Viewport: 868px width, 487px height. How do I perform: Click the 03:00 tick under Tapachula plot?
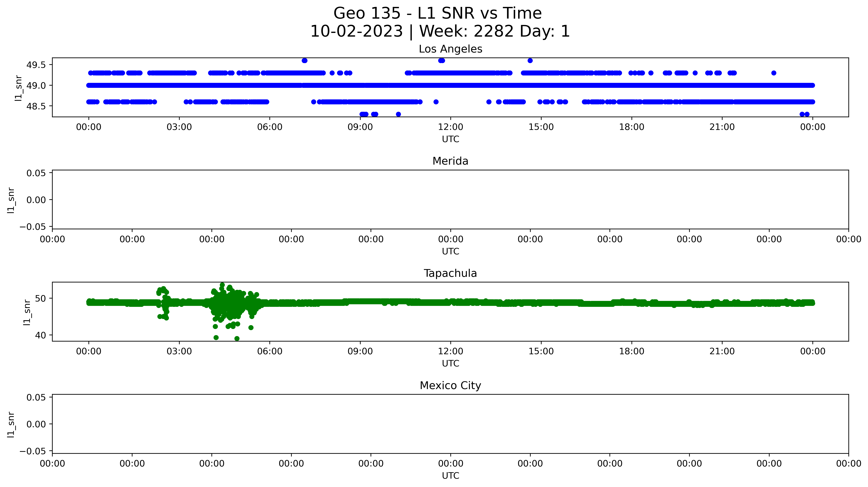(179, 351)
